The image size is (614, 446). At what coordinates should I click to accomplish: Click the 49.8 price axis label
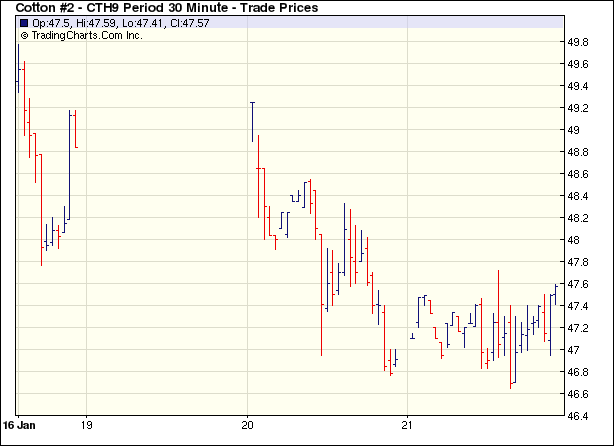[578, 42]
